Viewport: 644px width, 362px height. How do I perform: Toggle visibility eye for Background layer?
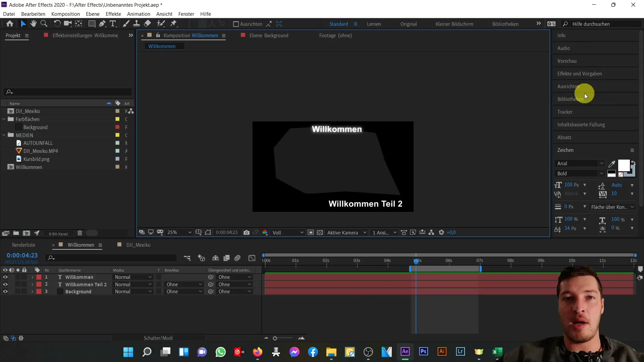[5, 292]
